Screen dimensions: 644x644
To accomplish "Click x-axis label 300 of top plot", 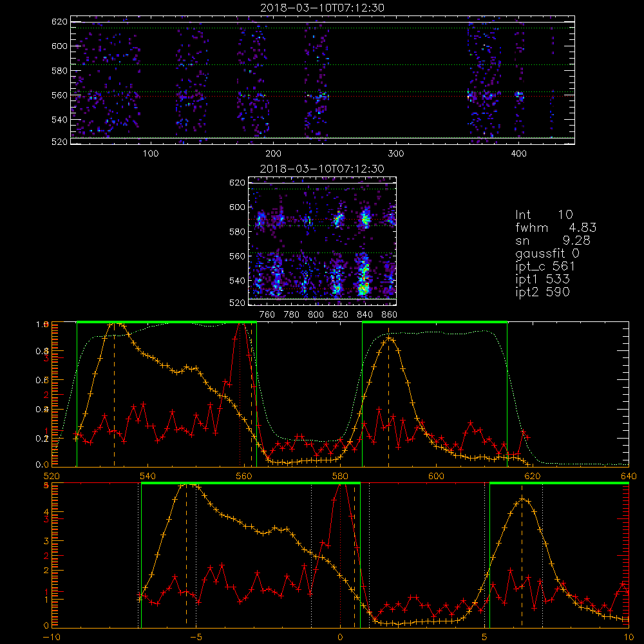I will point(396,154).
